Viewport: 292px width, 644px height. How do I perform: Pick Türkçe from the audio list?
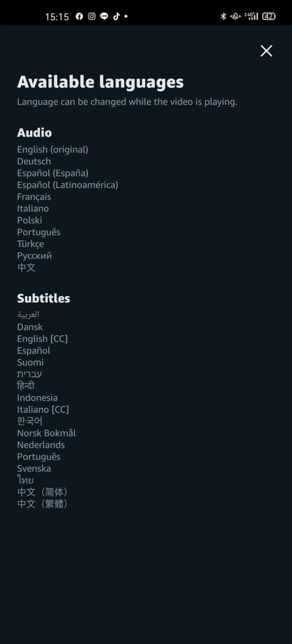pos(30,243)
